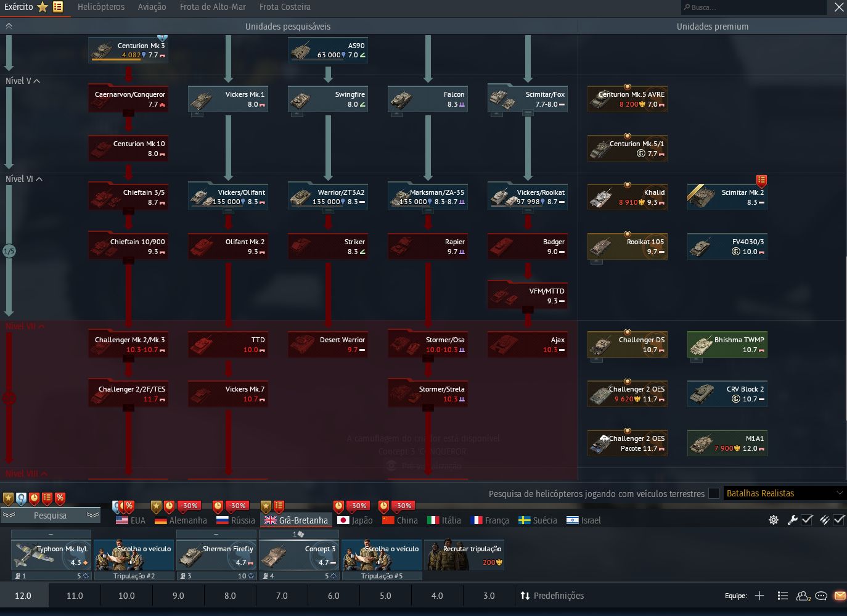Collapse the Nível VII tier section
This screenshot has width=847, height=616.
point(25,326)
